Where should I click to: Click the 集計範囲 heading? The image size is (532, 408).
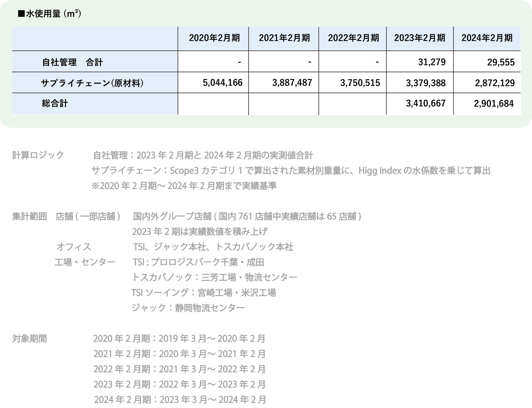30,216
